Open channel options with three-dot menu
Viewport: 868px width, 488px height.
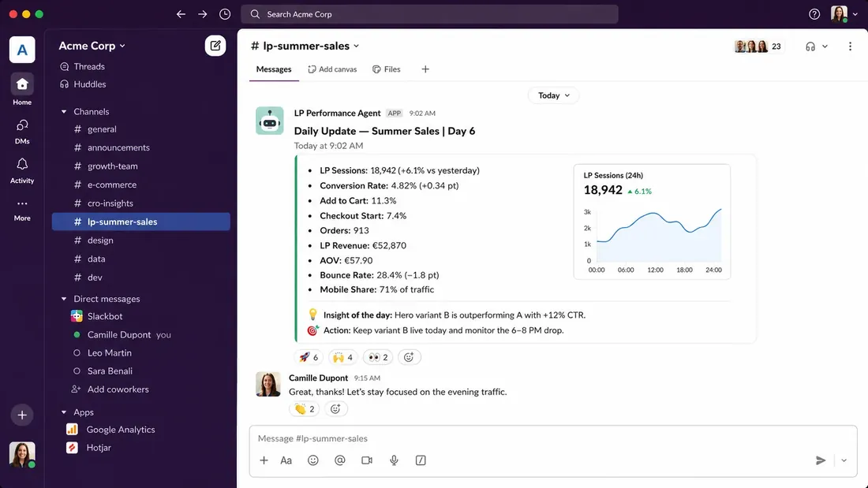point(851,47)
